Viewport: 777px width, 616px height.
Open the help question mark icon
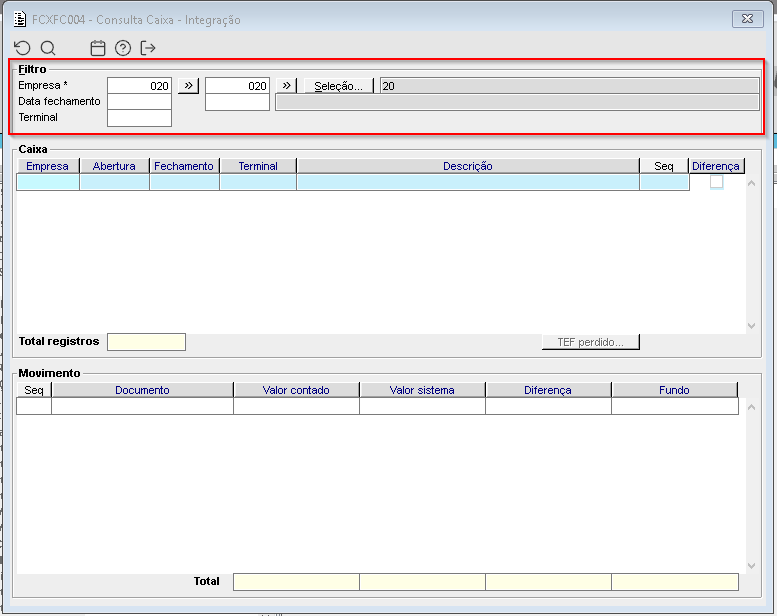point(123,48)
